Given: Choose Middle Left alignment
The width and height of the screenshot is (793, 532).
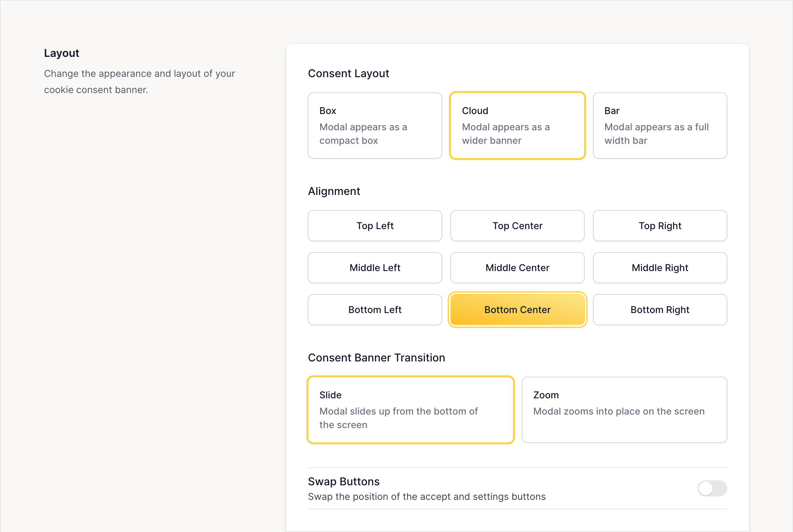Looking at the screenshot, I should point(375,268).
